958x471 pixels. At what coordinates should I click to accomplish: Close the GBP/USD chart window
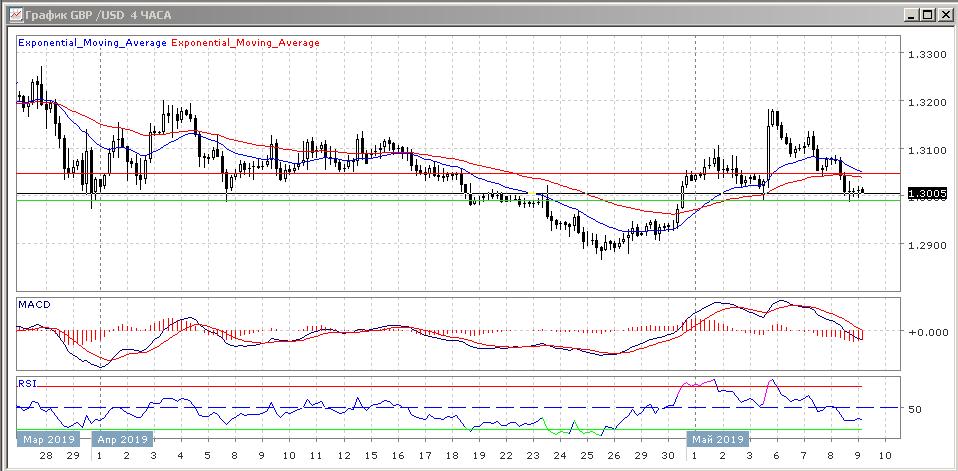click(944, 15)
